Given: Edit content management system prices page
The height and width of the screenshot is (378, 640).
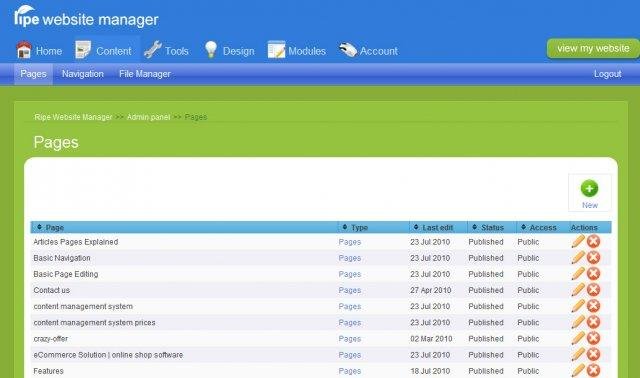Looking at the screenshot, I should pos(578,322).
